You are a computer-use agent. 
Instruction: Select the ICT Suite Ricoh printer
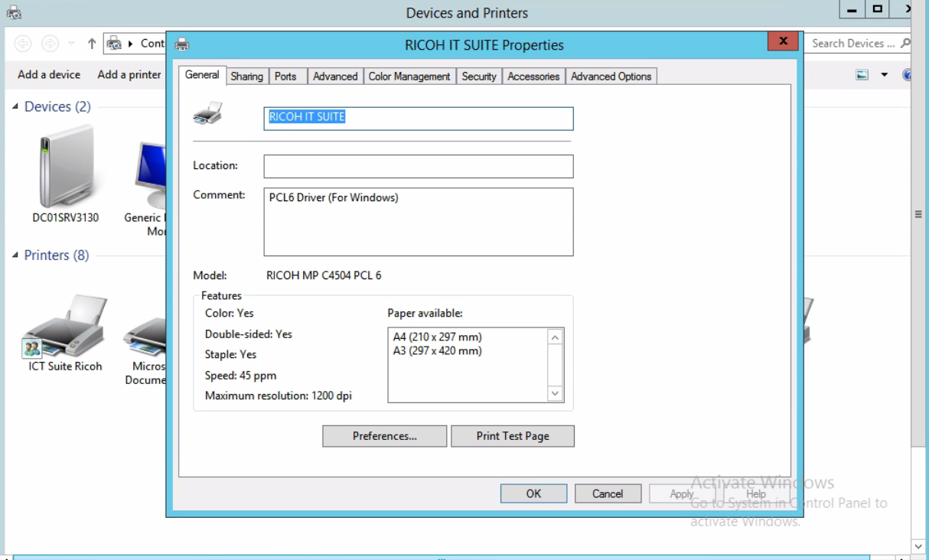[66, 334]
